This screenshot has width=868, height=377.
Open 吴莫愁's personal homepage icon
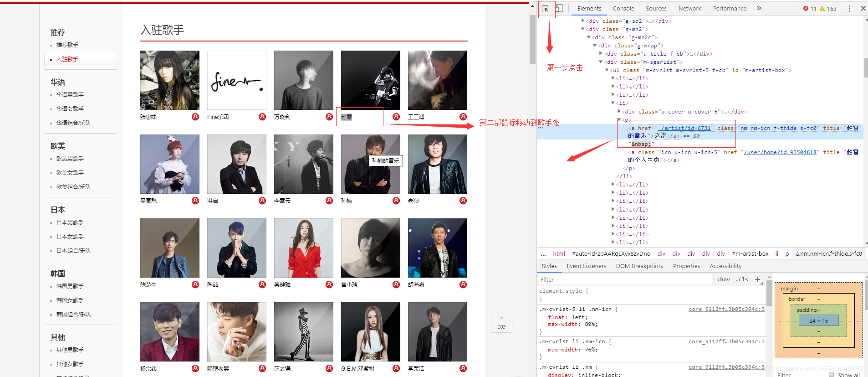[x=195, y=201]
